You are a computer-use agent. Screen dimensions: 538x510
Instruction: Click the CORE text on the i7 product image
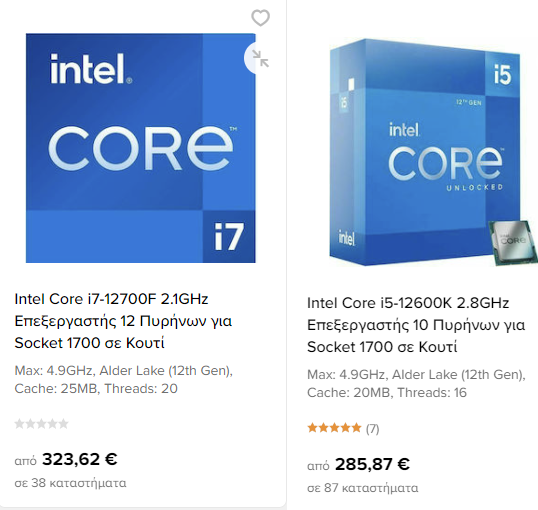[x=141, y=148]
